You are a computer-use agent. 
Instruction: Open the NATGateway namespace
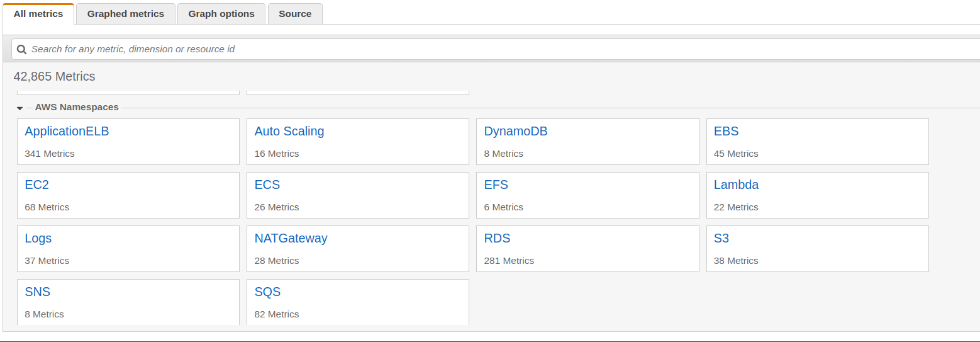[291, 239]
